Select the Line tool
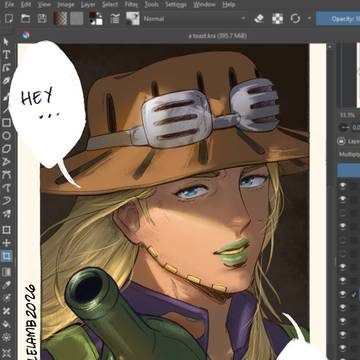360x360 pixels. 6,109
